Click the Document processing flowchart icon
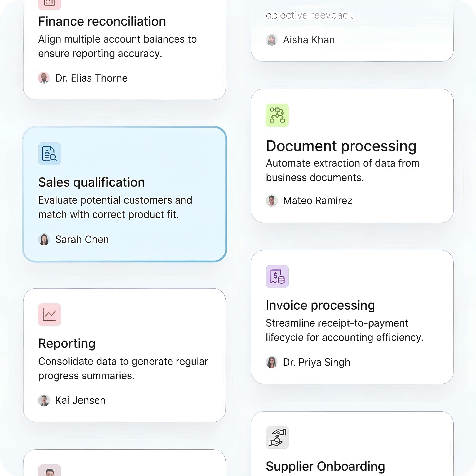The image size is (476, 476). [x=277, y=115]
